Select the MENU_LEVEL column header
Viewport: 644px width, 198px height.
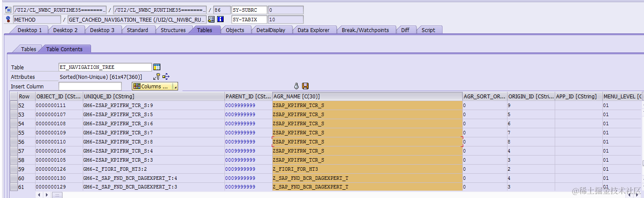click(x=622, y=96)
